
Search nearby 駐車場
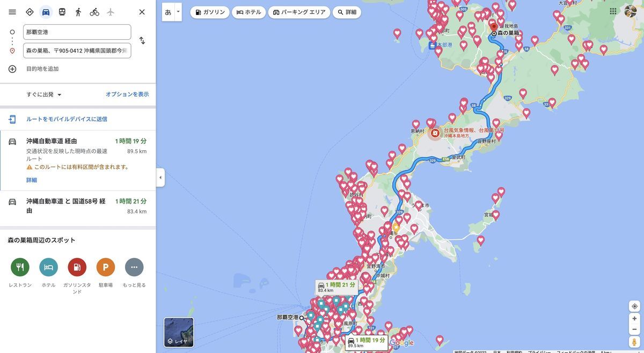(106, 267)
